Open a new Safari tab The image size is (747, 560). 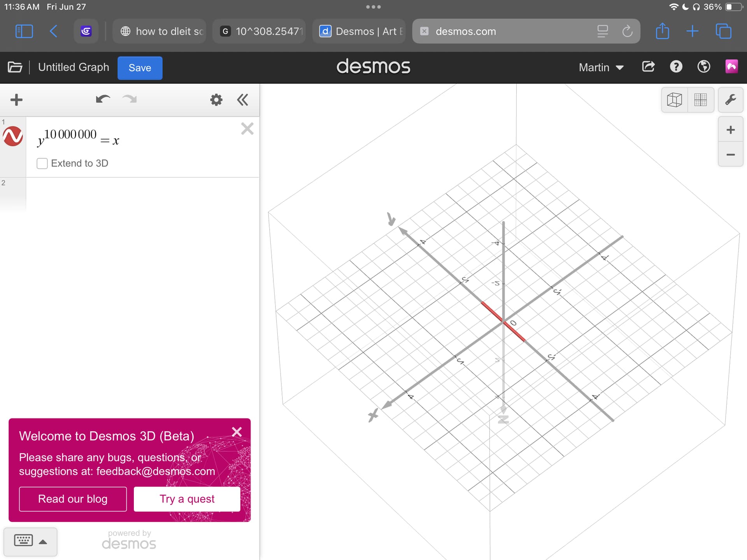click(x=693, y=31)
